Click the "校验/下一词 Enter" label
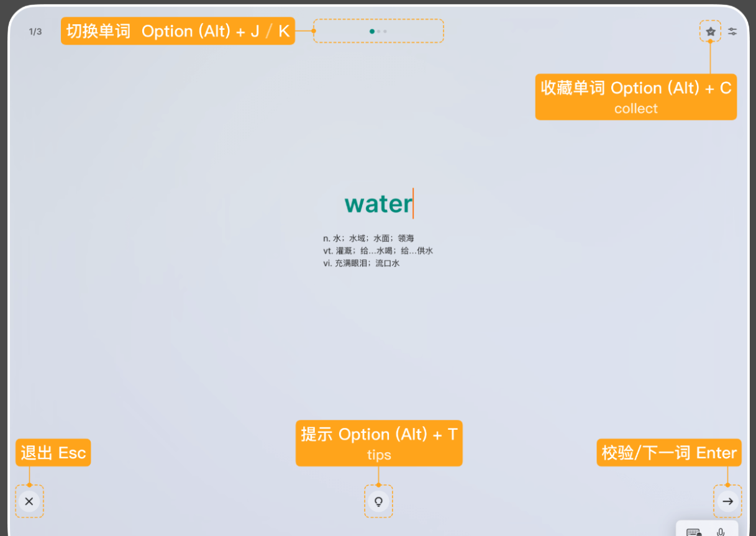756x536 pixels. [x=668, y=453]
